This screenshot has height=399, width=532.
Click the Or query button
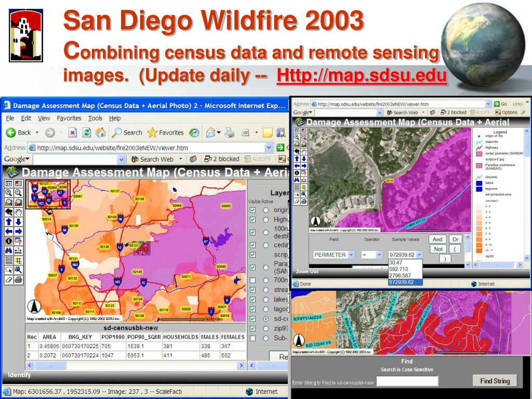coord(455,239)
